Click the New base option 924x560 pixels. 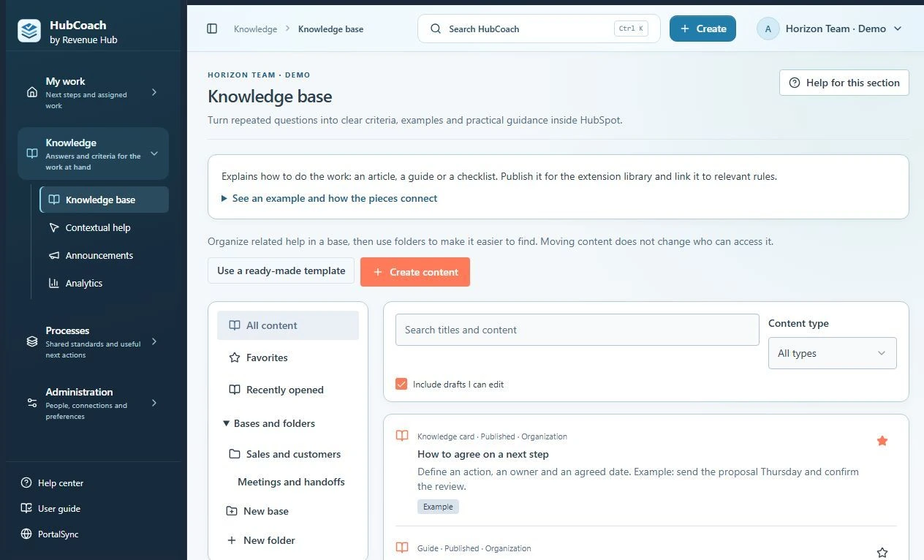(x=257, y=511)
